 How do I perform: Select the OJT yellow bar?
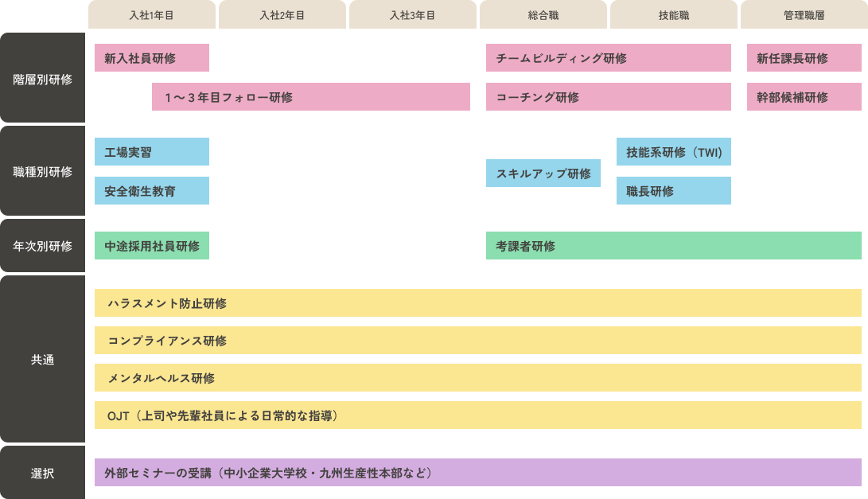pos(477,415)
